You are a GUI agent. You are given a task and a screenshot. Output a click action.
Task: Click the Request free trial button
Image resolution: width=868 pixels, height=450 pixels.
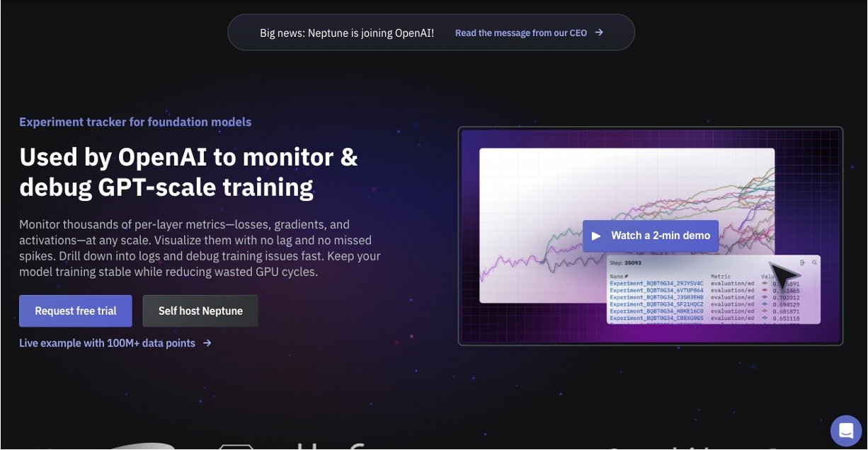pyautogui.click(x=76, y=311)
